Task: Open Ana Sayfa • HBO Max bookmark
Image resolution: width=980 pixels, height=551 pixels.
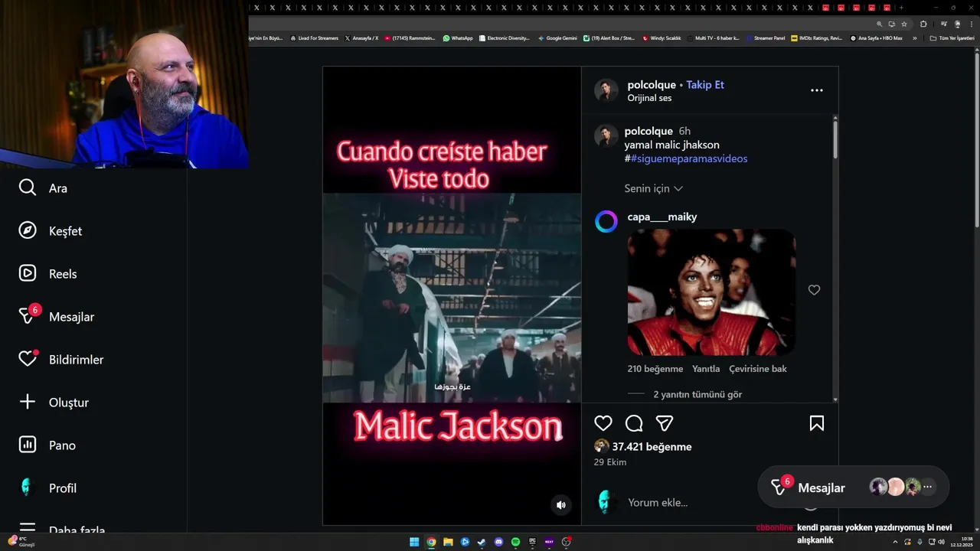Action: point(877,38)
